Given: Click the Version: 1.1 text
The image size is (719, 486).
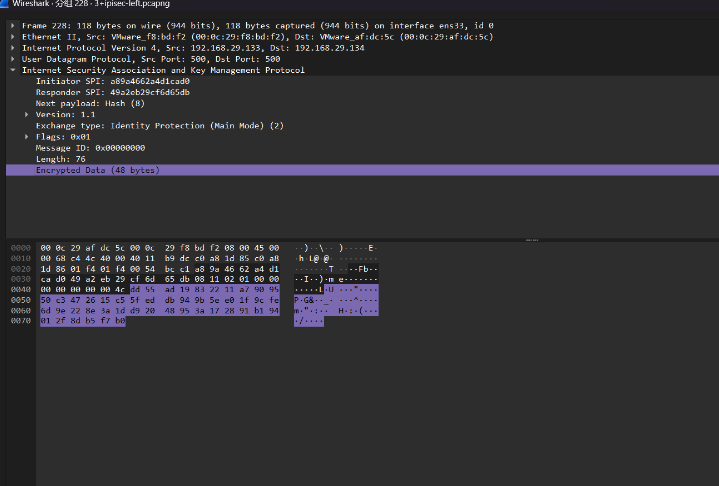Looking at the screenshot, I should coord(66,115).
